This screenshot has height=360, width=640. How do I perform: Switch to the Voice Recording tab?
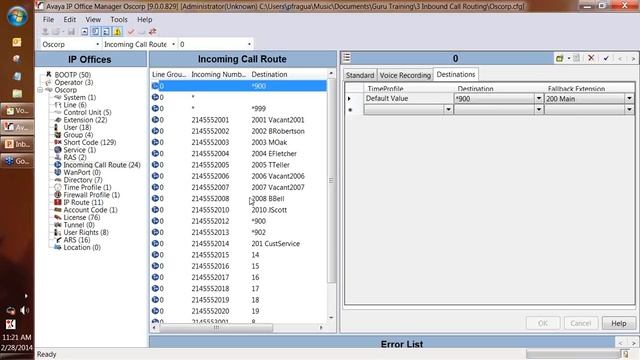click(x=405, y=75)
